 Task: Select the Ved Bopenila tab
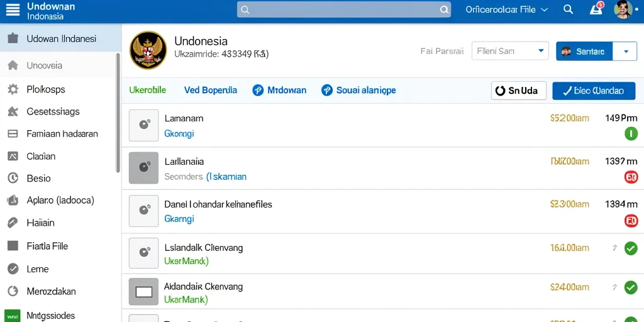coord(210,90)
